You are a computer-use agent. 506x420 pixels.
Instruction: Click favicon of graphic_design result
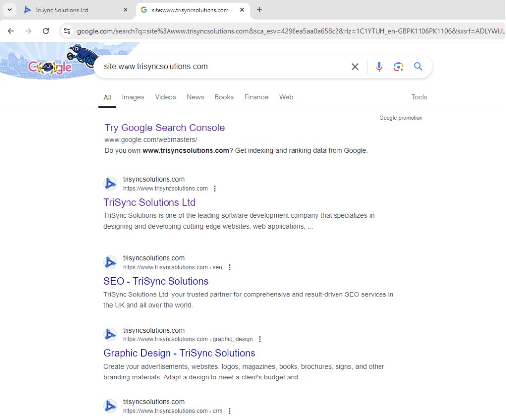(x=110, y=335)
